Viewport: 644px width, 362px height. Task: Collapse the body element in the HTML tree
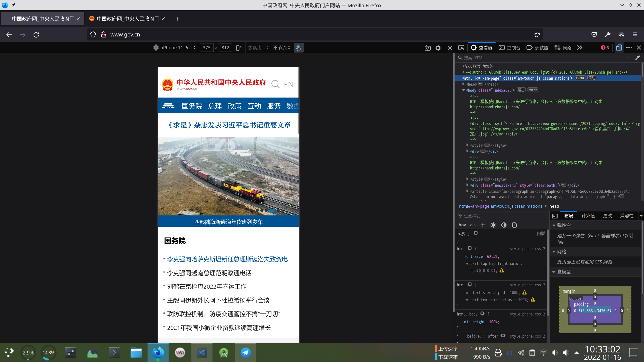[x=464, y=90]
